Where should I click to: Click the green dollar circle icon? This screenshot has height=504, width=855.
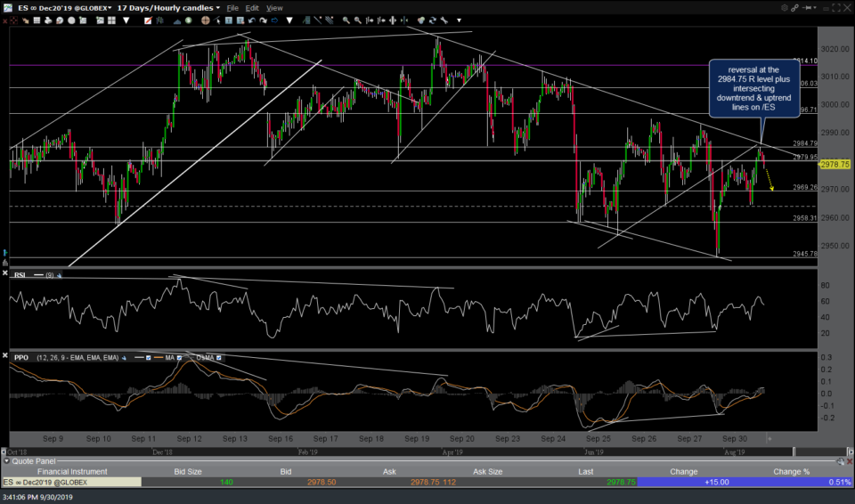(x=188, y=20)
